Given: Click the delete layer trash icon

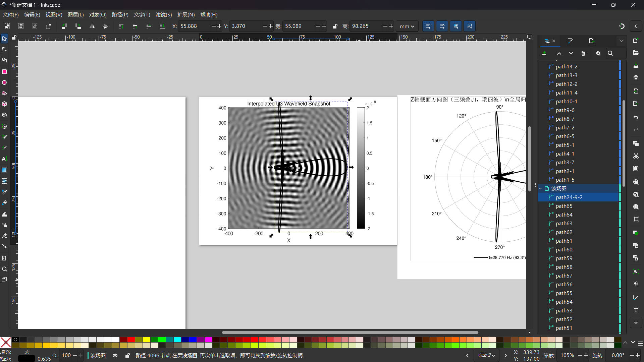Looking at the screenshot, I should tap(583, 53).
